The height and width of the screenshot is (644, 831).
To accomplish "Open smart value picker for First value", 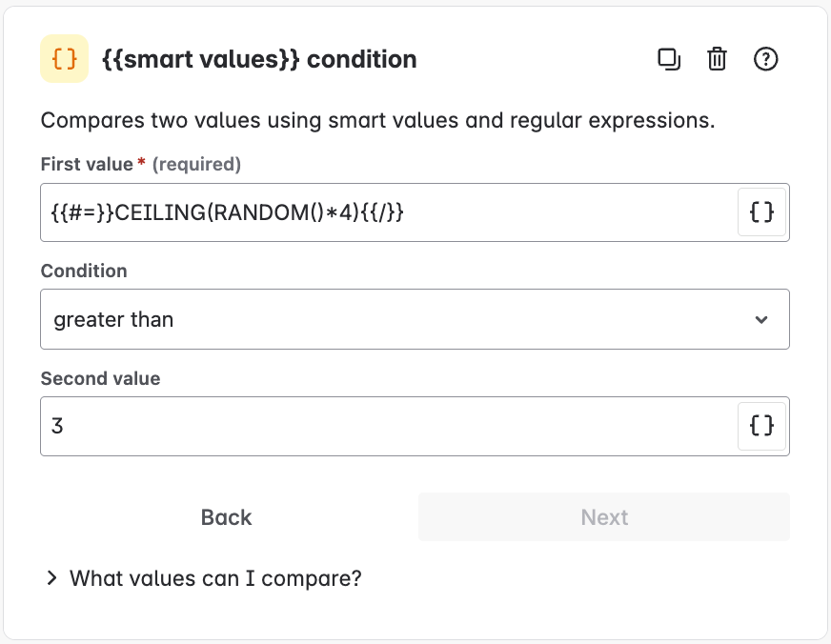I will pyautogui.click(x=761, y=212).
